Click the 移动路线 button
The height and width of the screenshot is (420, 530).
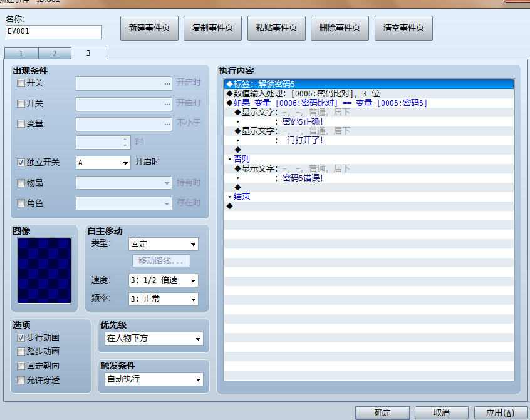[x=161, y=260]
